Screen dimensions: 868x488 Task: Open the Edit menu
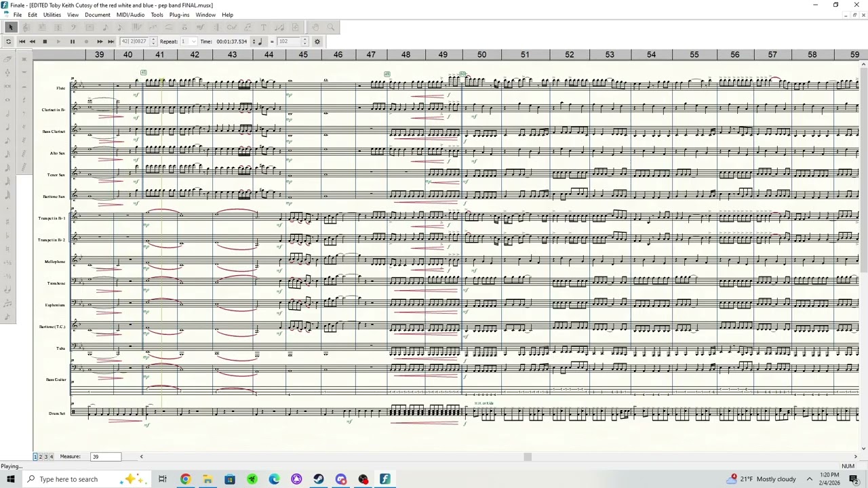(x=33, y=14)
